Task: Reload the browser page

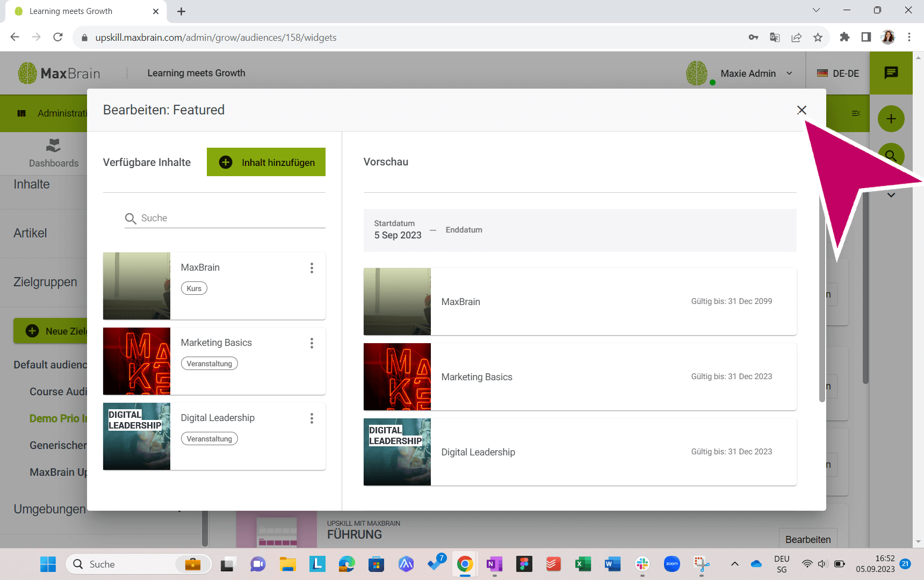Action: tap(58, 37)
